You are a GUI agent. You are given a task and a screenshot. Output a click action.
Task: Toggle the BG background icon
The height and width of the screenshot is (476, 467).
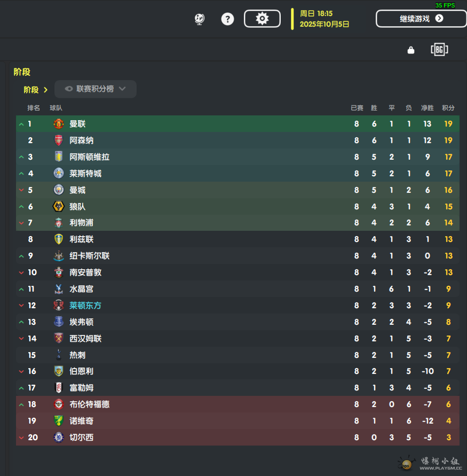tap(439, 50)
